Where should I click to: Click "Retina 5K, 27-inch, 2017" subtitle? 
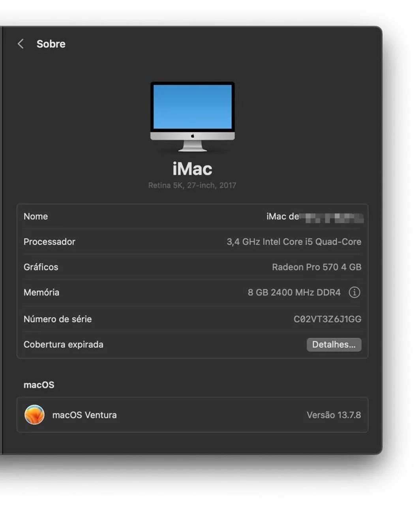[192, 185]
